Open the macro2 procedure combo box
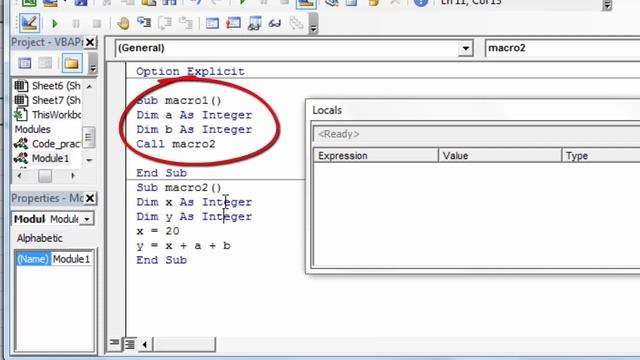 tap(562, 48)
